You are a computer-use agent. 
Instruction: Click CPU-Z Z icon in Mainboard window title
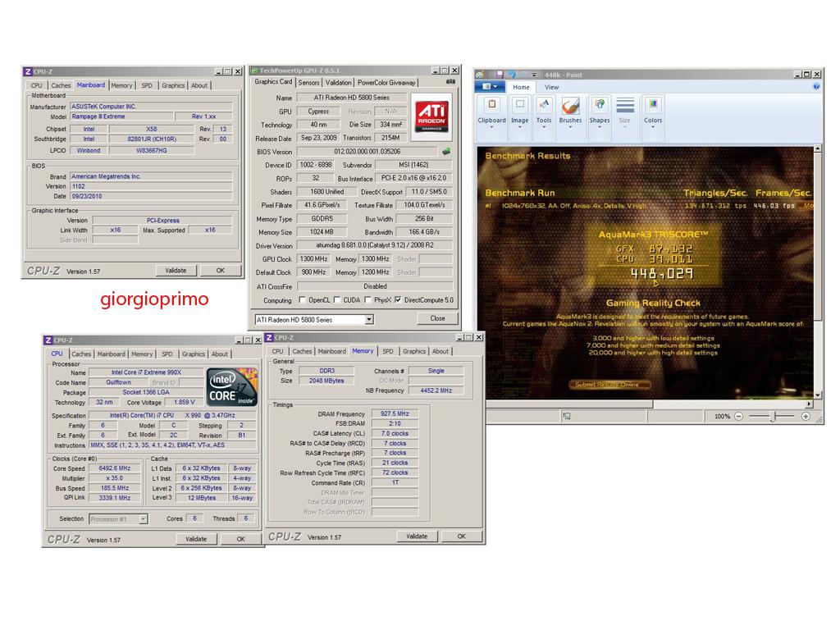(28, 71)
